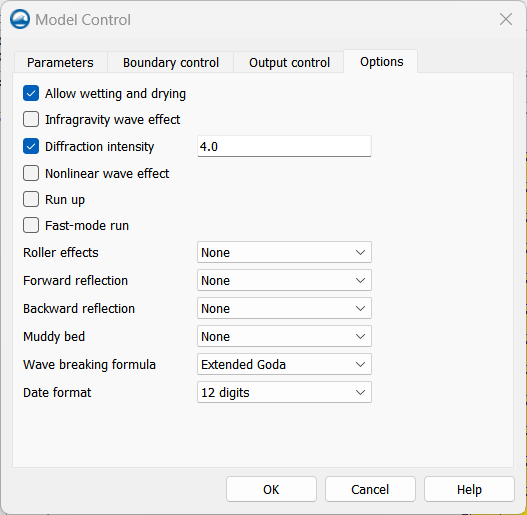Uncheck the Diffraction intensity option
This screenshot has width=527, height=515.
pos(31,147)
